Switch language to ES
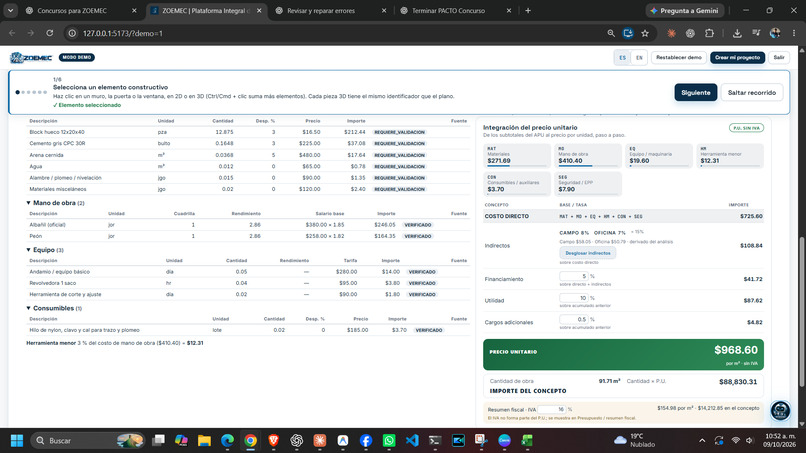The height and width of the screenshot is (453, 806). [x=622, y=58]
